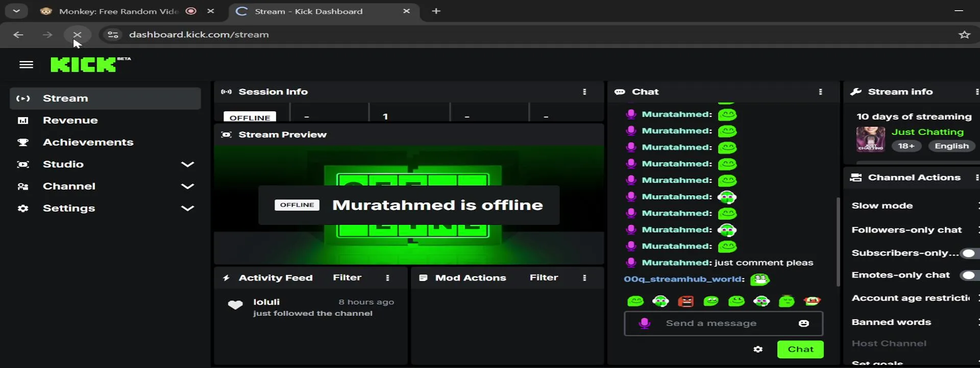Image resolution: width=980 pixels, height=368 pixels.
Task: Click the Stream broadcast icon in sidebar
Action: [x=23, y=99]
